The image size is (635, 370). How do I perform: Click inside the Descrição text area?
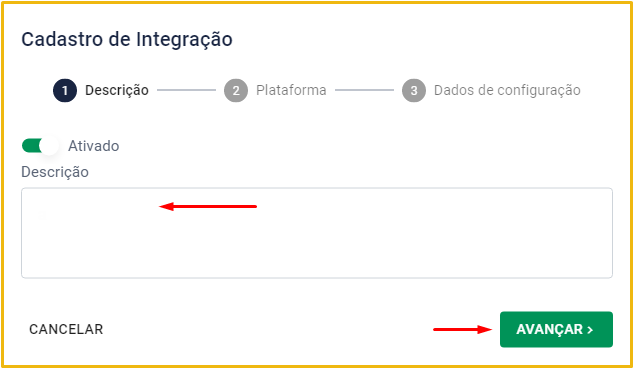click(317, 233)
